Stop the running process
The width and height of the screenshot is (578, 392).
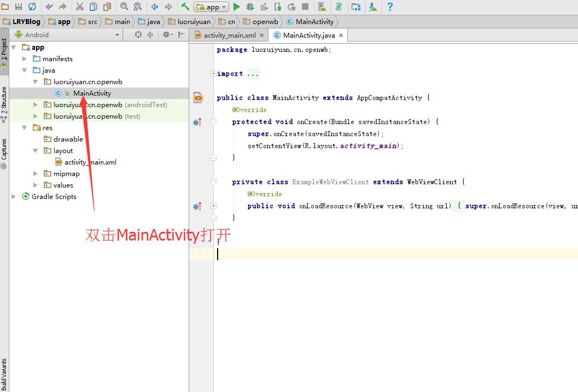click(305, 7)
